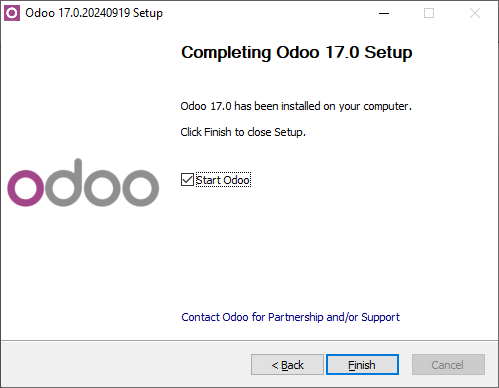The width and height of the screenshot is (499, 388).
Task: Toggle the Start Odoo label text
Action: coord(223,180)
